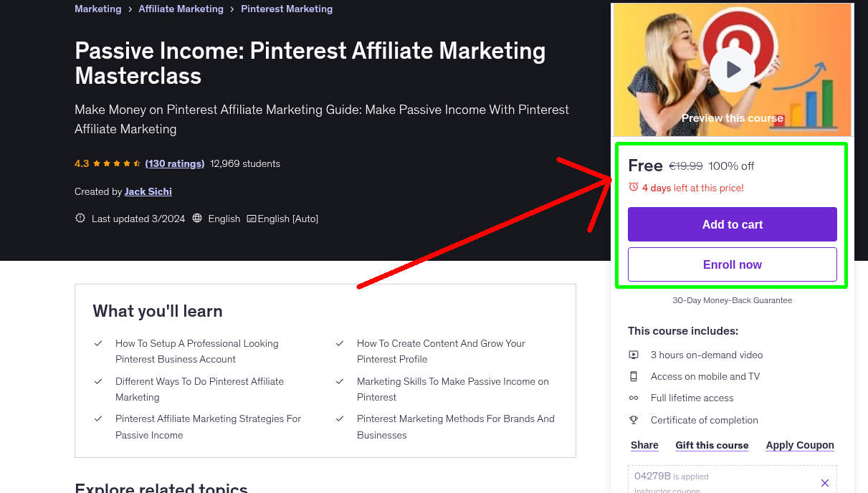Click the certificate trophy icon
The image size is (868, 493).
pyautogui.click(x=634, y=420)
